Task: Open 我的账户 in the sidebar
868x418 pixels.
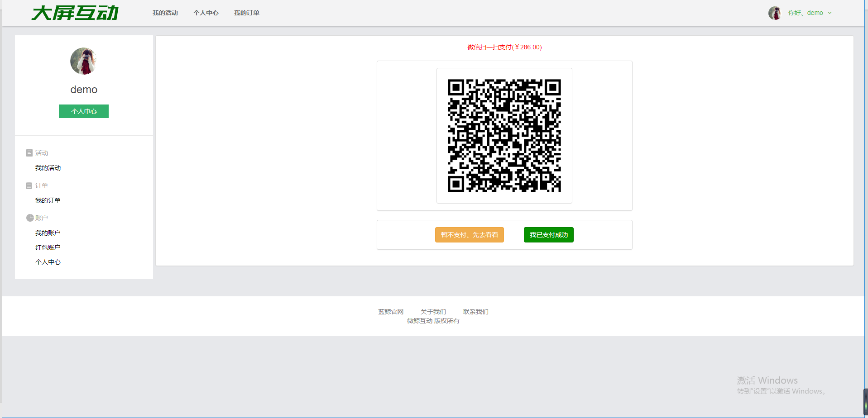Action: coord(48,233)
